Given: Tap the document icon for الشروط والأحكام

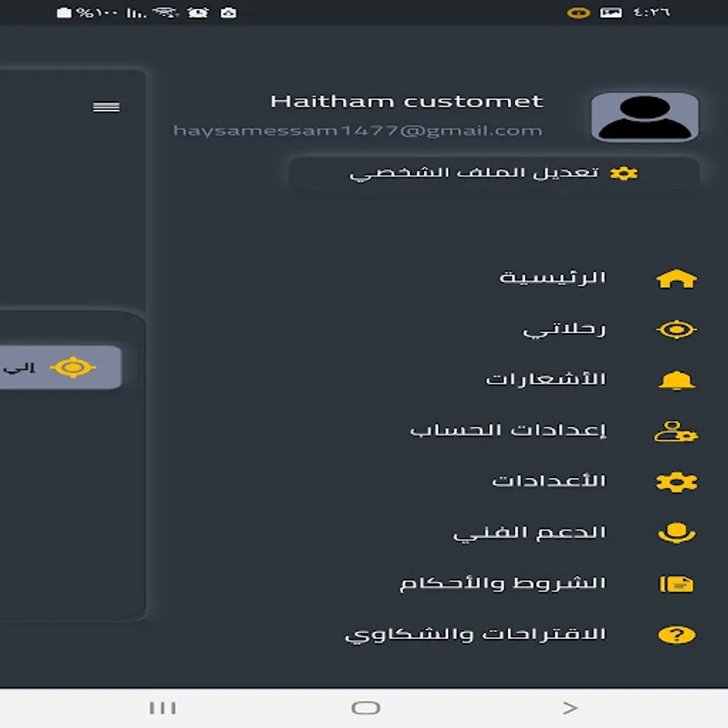Looking at the screenshot, I should click(x=676, y=583).
